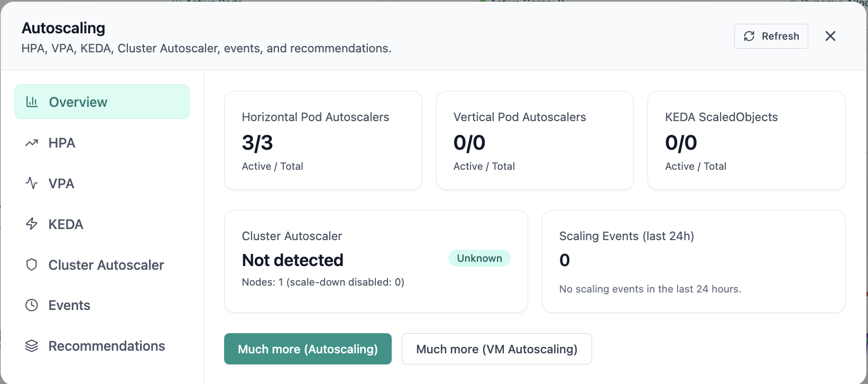
Task: Click the 0/0 value under KEDA ScaledObjects
Action: point(681,143)
